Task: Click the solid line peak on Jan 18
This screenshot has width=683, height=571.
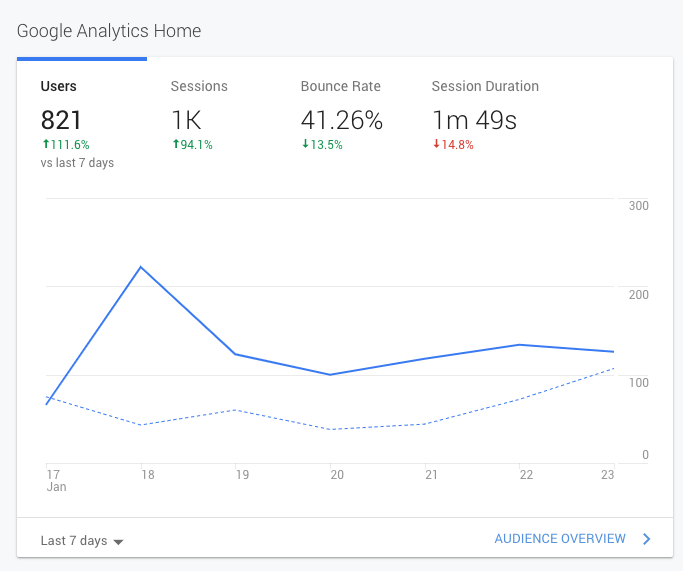Action: tap(141, 267)
